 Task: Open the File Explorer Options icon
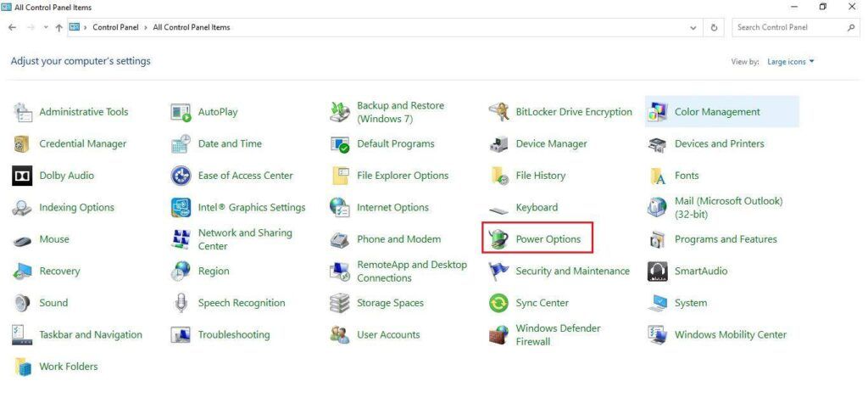[x=339, y=176]
